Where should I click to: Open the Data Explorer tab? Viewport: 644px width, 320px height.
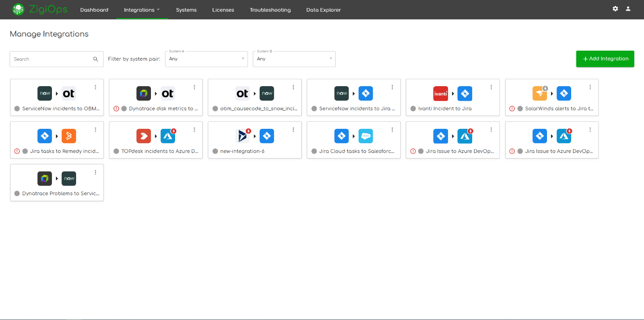[323, 10]
